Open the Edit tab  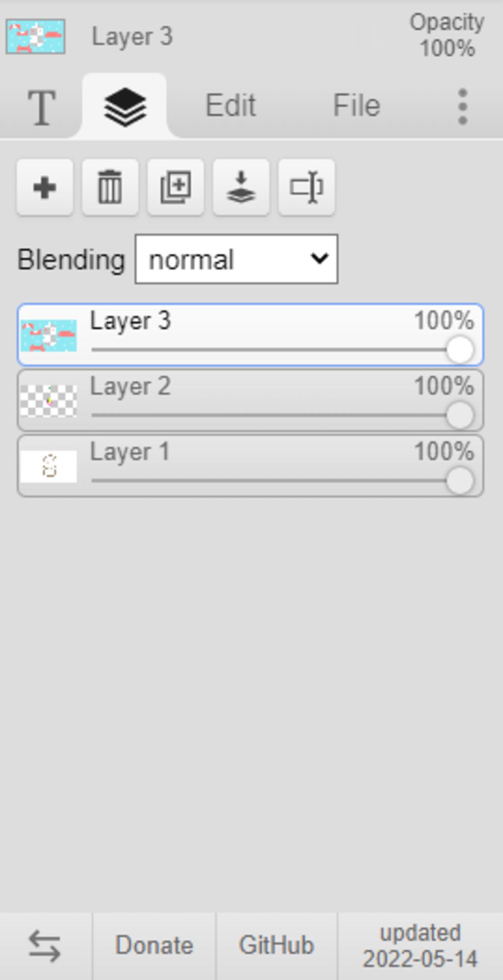click(x=230, y=106)
